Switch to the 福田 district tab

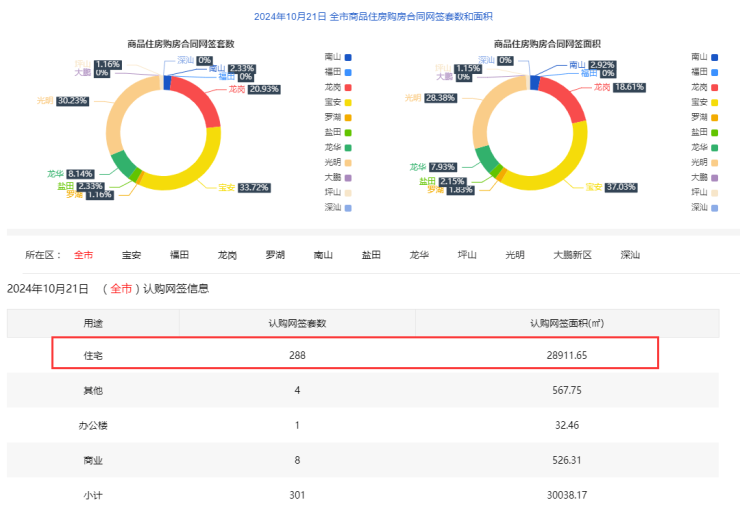[x=179, y=255]
